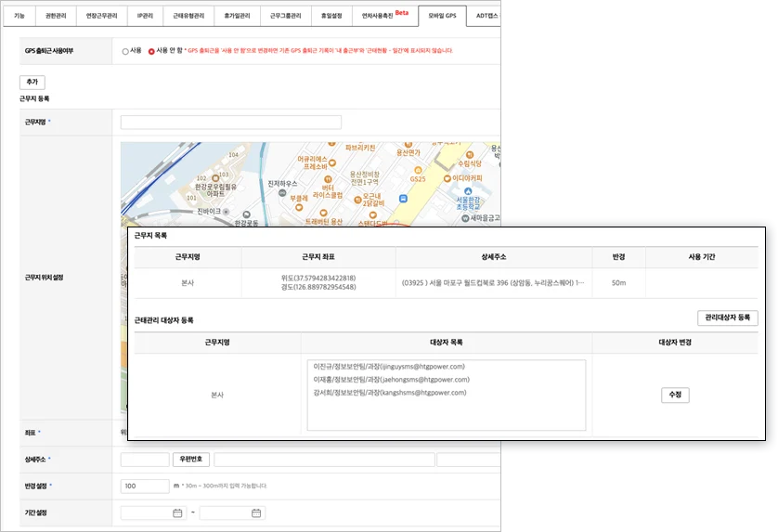Image resolution: width=778 pixels, height=532 pixels.
Task: Select the '사용 안 함' radio button
Action: (151, 51)
